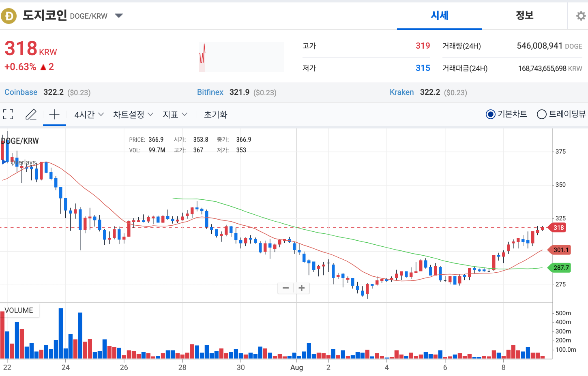Viewport: 588px width, 376px height.
Task: Click the DOGE/KRW chart title label
Action: click(x=19, y=141)
